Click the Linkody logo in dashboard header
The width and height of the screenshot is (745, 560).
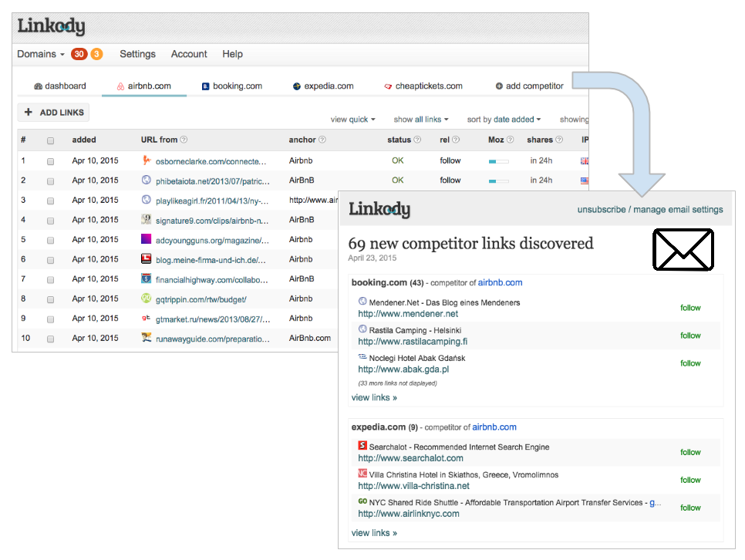tap(52, 27)
